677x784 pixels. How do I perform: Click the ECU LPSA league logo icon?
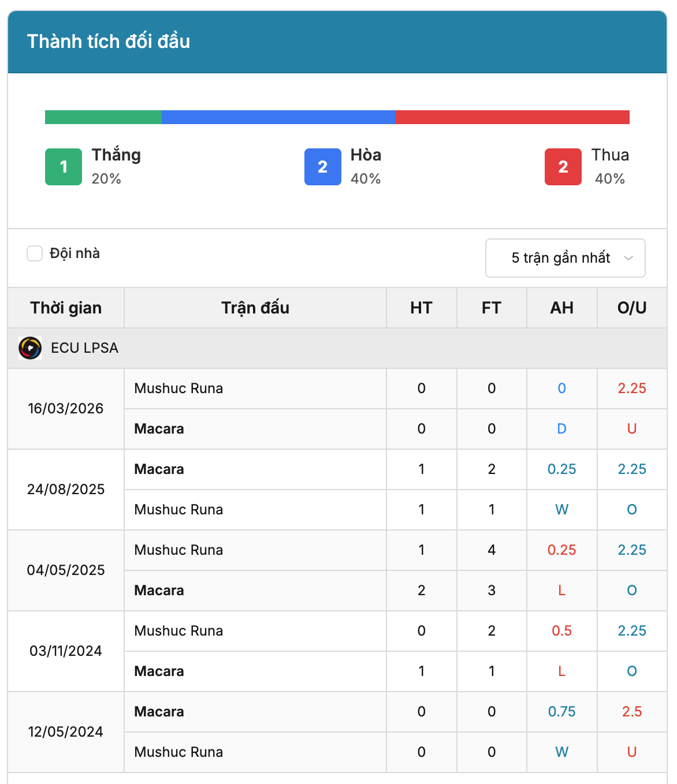(x=30, y=348)
